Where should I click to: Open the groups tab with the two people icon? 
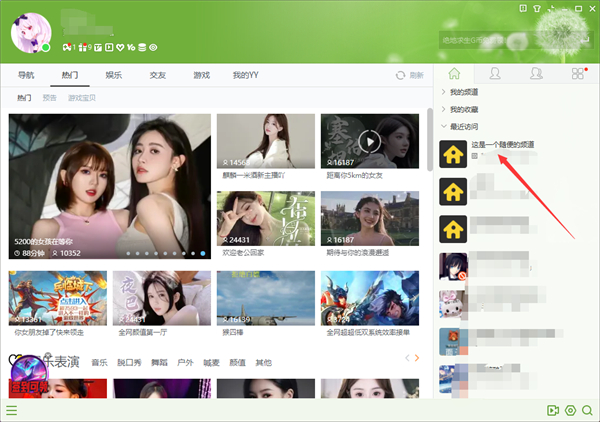click(536, 73)
